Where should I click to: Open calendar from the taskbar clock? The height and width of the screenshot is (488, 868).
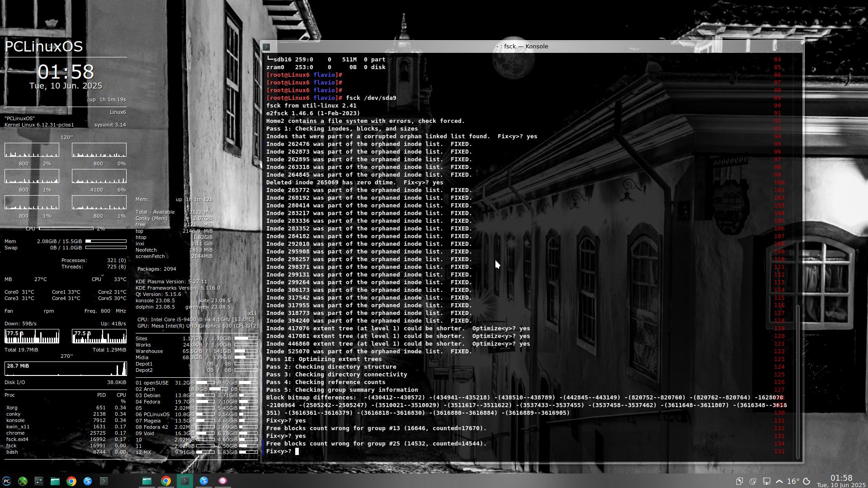(x=841, y=481)
